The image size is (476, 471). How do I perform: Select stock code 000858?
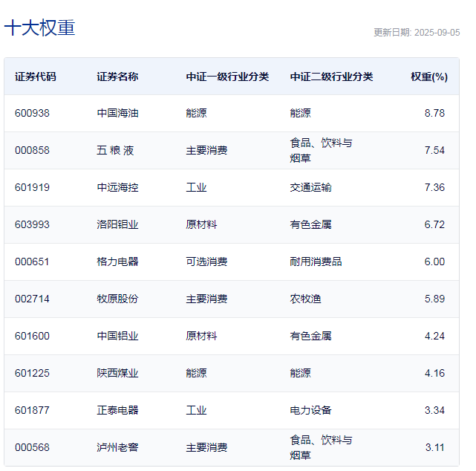click(x=32, y=150)
